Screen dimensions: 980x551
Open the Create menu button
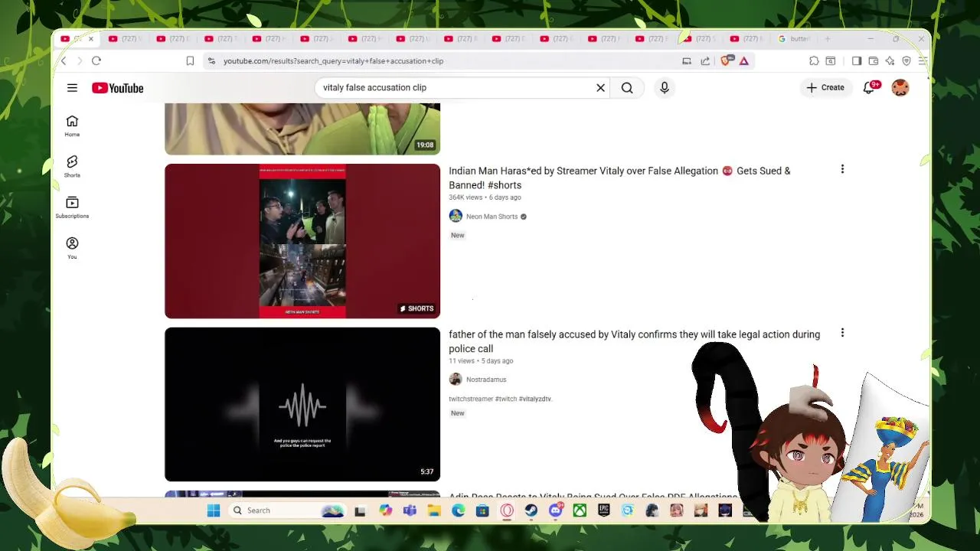coord(825,88)
